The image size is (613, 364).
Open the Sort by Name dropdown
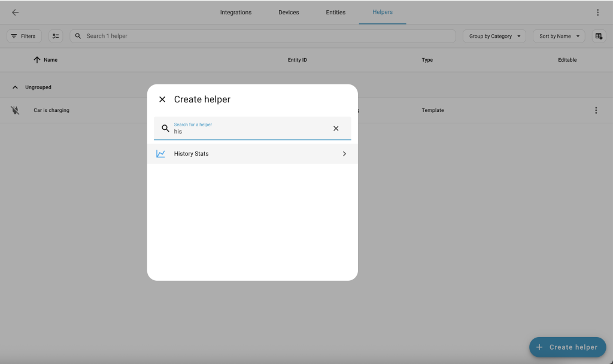(559, 36)
